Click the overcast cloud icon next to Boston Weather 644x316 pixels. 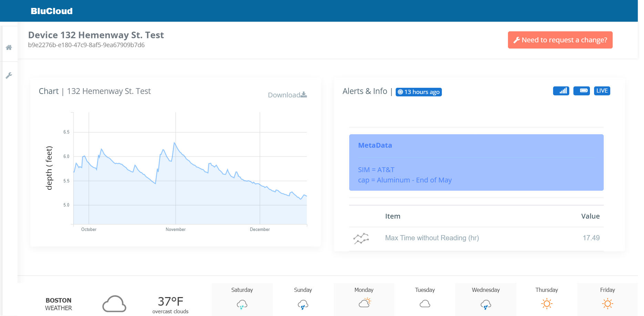coord(114,304)
